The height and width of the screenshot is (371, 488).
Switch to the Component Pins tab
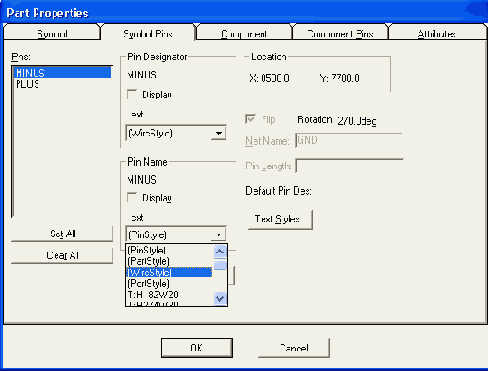[340, 33]
